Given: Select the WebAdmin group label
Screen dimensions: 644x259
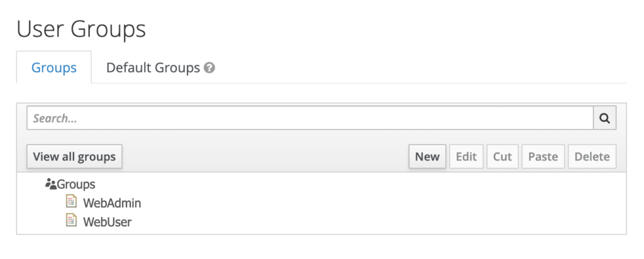Looking at the screenshot, I should pos(112,203).
